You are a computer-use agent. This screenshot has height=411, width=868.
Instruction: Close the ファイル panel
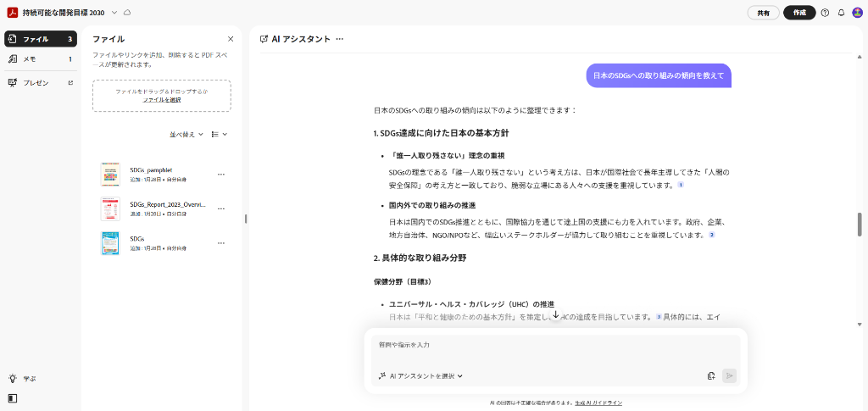tap(231, 39)
